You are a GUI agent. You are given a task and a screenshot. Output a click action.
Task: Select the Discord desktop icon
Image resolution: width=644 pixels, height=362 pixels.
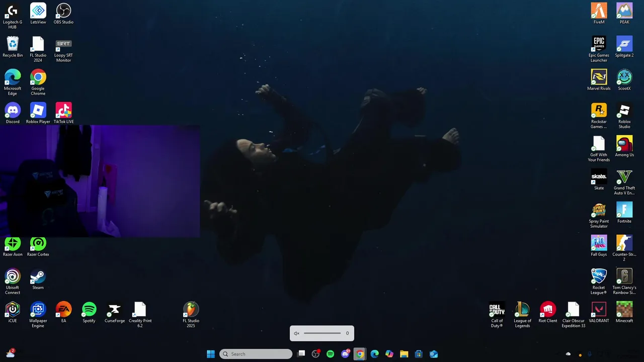pyautogui.click(x=13, y=113)
